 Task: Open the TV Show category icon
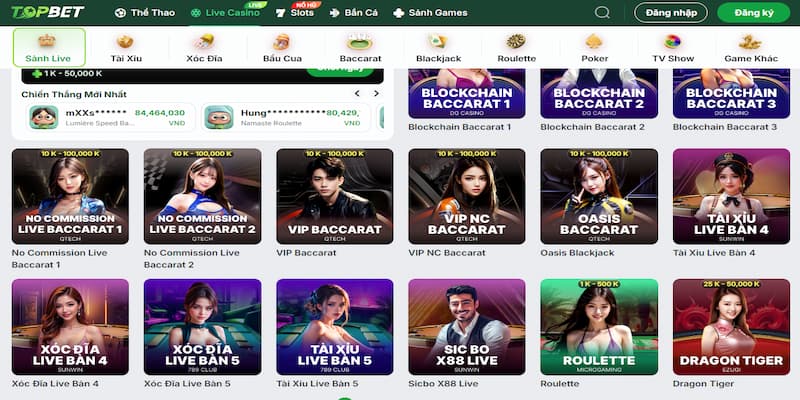(x=673, y=42)
